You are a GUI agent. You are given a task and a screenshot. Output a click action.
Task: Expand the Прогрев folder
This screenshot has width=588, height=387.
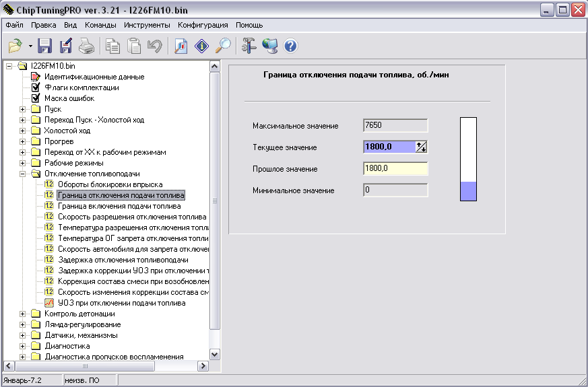(22, 142)
